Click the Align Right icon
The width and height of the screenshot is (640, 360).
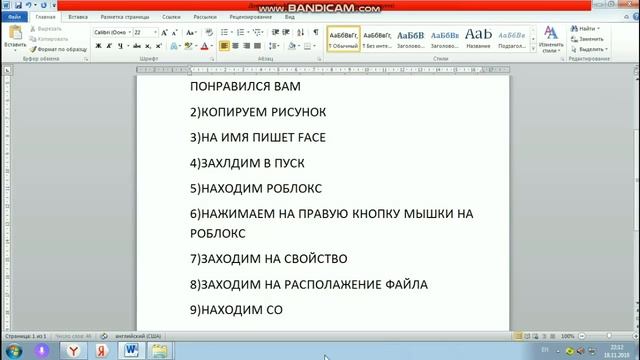point(247,46)
